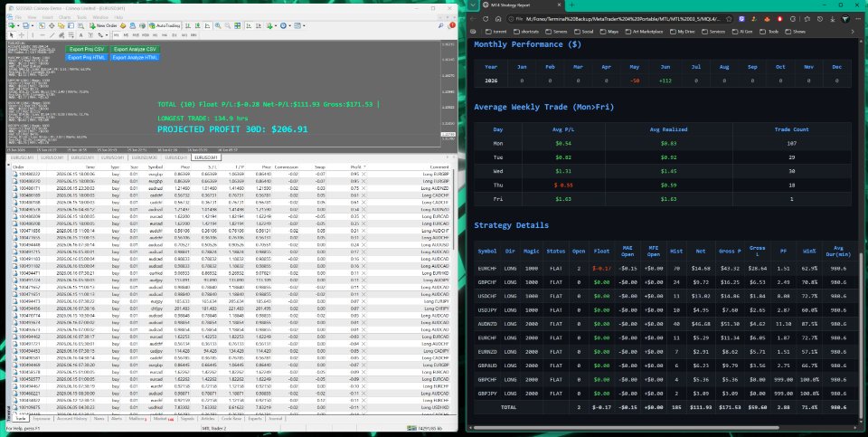The width and height of the screenshot is (868, 437).
Task: Open the browser three-dot settings menu
Action: [x=858, y=19]
